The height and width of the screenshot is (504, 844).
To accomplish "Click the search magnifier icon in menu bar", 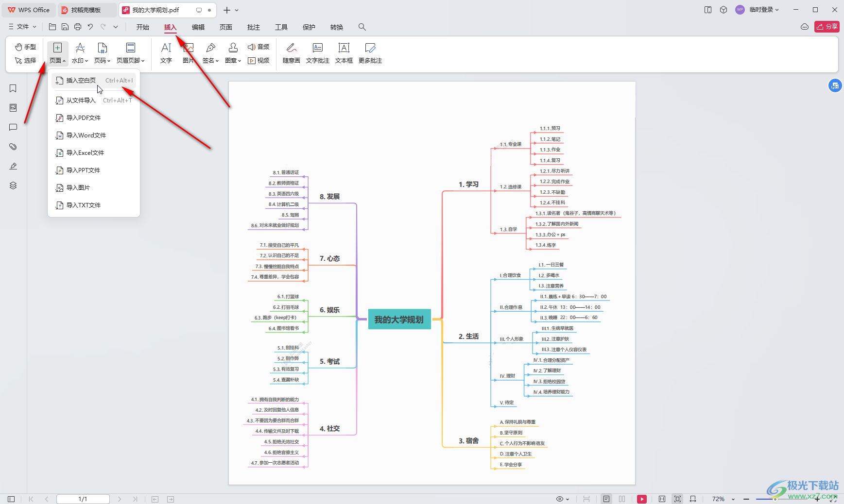I will [362, 27].
